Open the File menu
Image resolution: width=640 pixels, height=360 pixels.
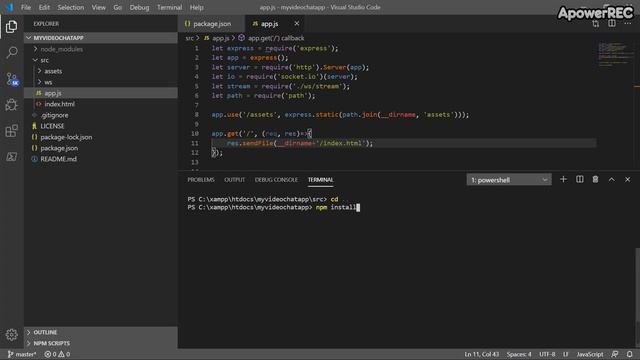[26, 7]
